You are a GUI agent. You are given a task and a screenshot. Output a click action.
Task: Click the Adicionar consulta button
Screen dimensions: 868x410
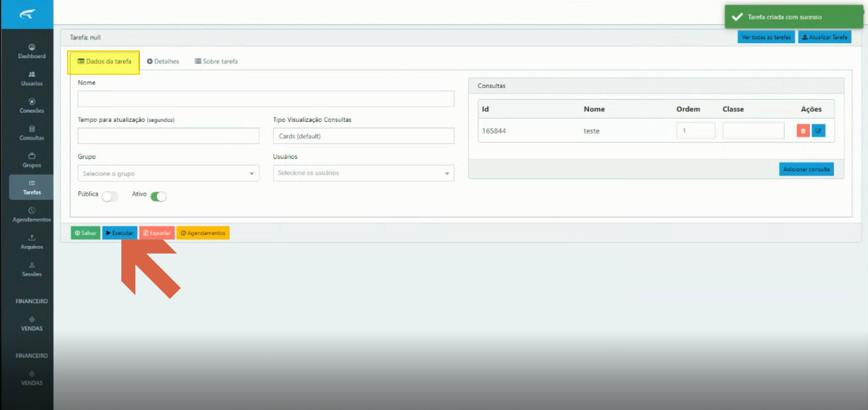pos(806,169)
